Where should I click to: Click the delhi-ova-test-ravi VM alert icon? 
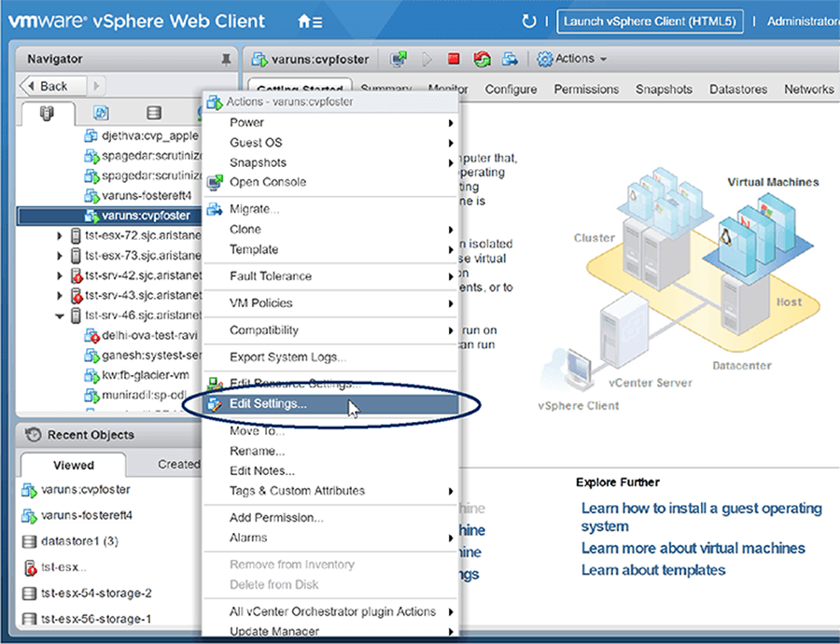click(x=91, y=336)
